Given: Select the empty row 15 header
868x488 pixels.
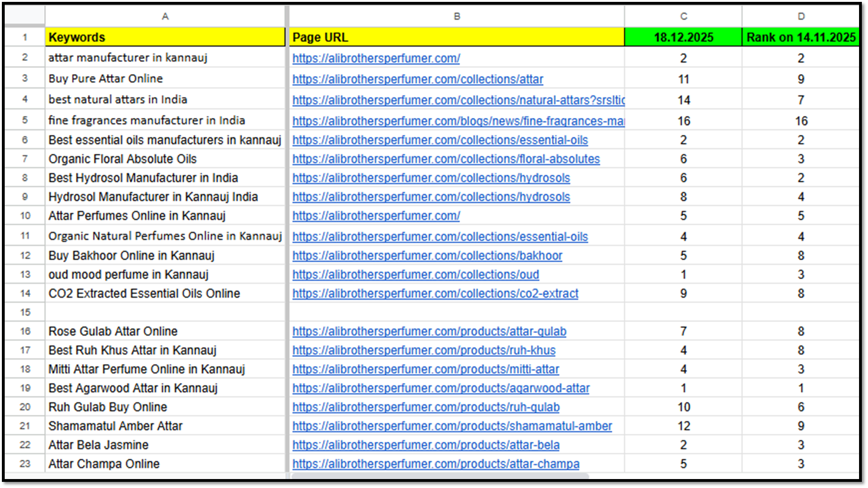Looking at the screenshot, I should point(25,312).
